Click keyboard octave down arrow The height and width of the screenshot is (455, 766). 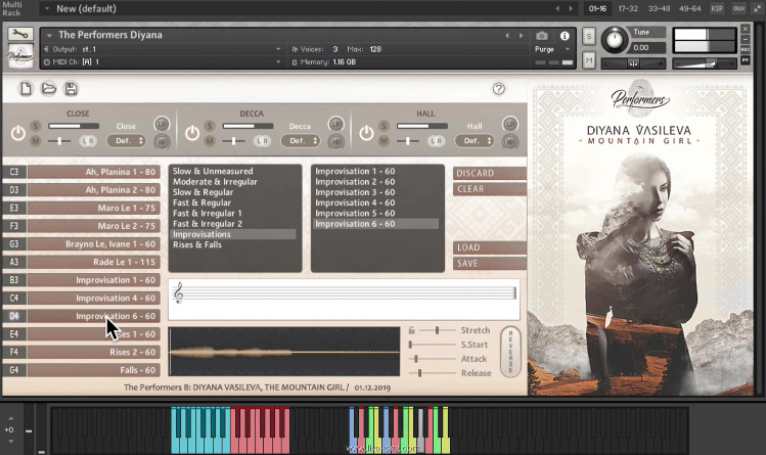(11, 441)
